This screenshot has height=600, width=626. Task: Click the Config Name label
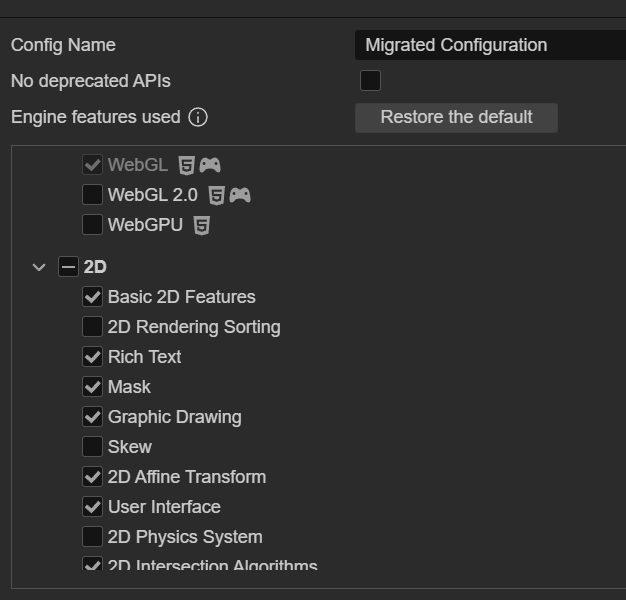[x=63, y=45]
